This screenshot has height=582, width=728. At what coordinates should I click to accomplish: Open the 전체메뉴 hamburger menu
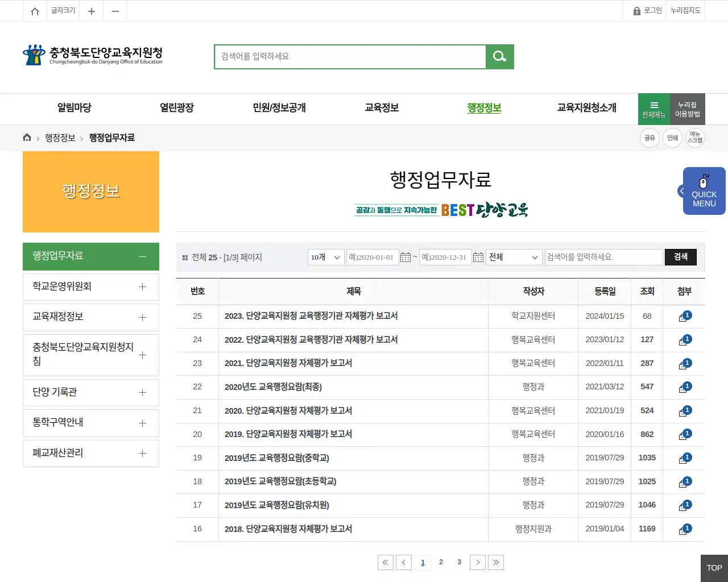coord(654,109)
